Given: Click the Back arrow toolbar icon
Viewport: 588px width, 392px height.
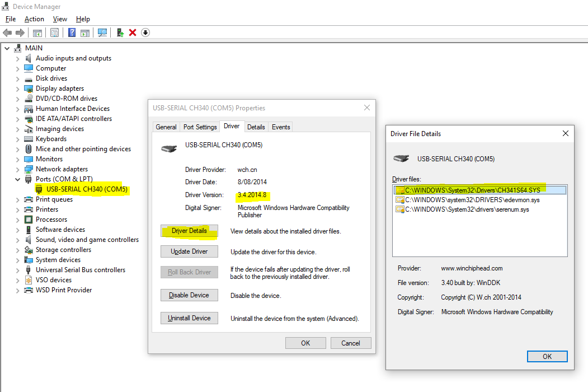Looking at the screenshot, I should tap(7, 32).
